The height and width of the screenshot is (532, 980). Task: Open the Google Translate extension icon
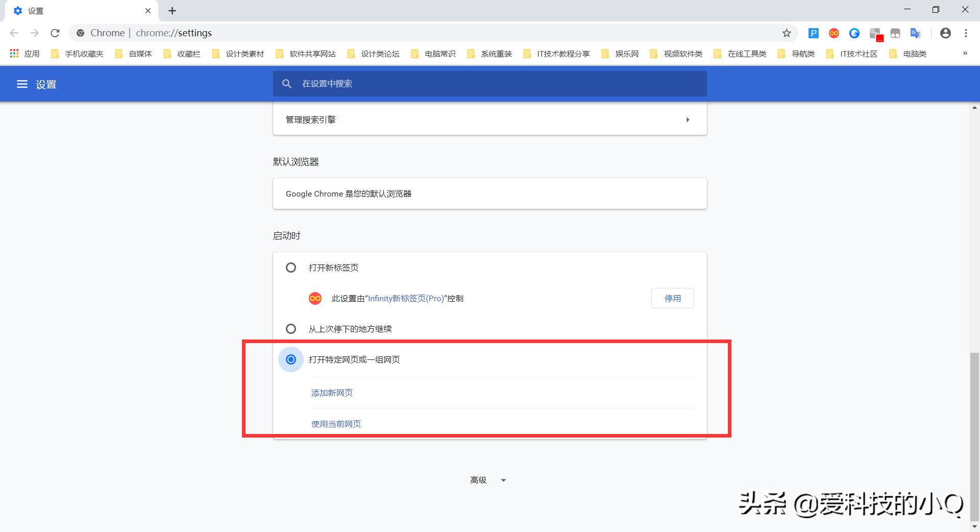(x=915, y=33)
